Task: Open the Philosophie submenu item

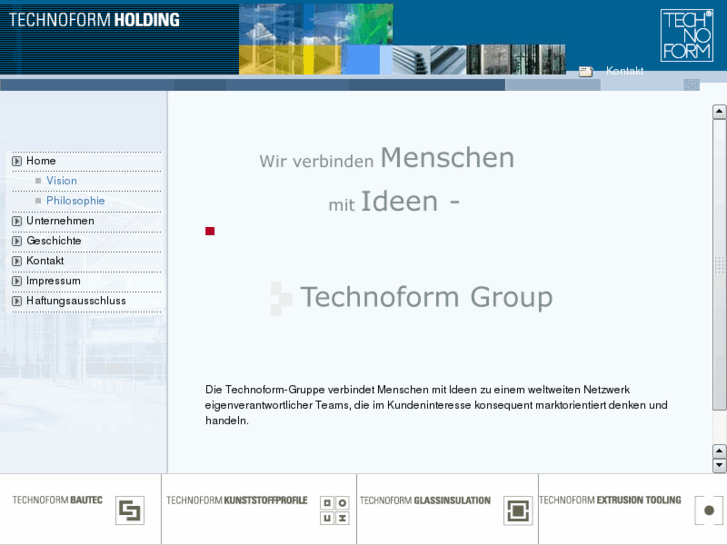Action: pos(76,201)
